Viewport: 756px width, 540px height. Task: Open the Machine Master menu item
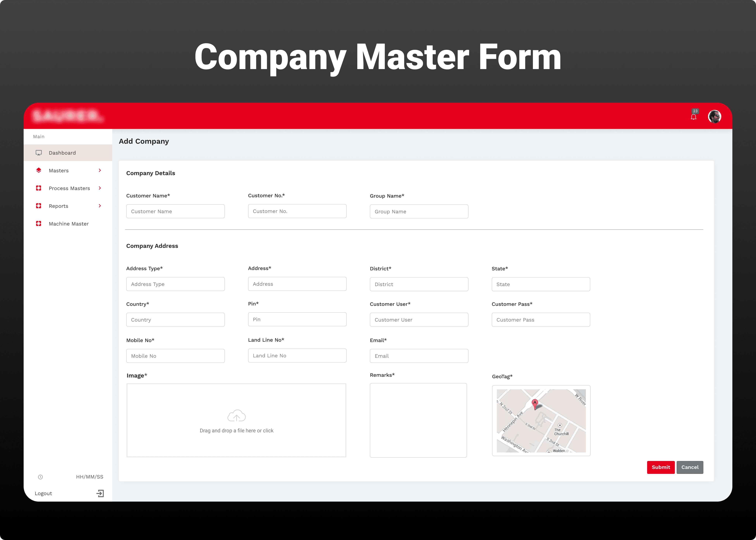[x=68, y=224]
